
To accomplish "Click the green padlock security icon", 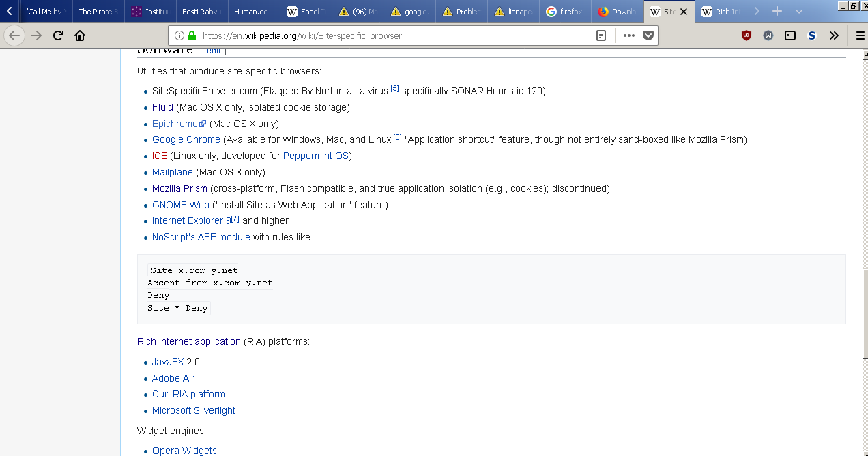I will pos(192,35).
